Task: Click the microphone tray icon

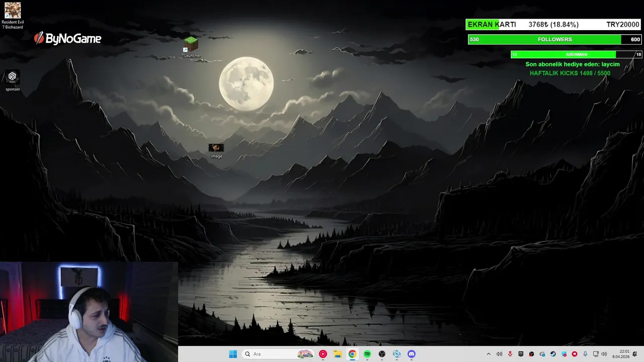Action: click(x=585, y=354)
